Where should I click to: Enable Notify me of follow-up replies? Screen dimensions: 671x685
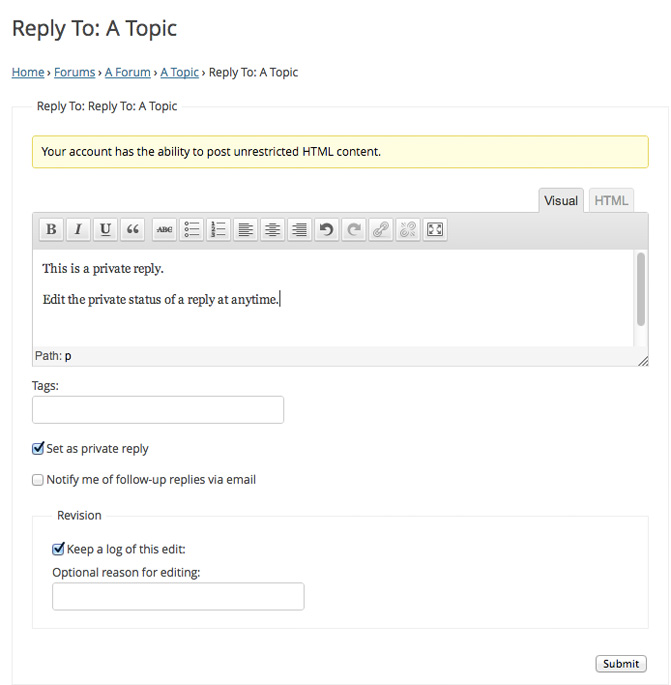(x=39, y=480)
